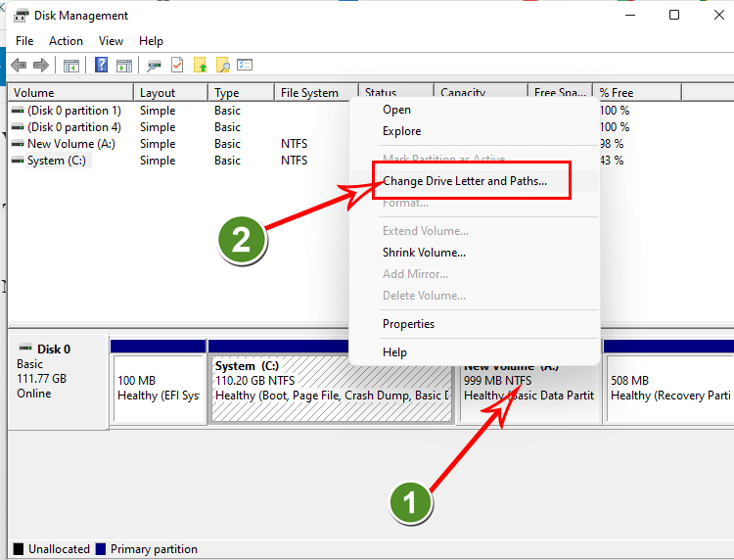Image resolution: width=734 pixels, height=560 pixels.
Task: Sort by the Capacity column header
Action: (x=481, y=90)
